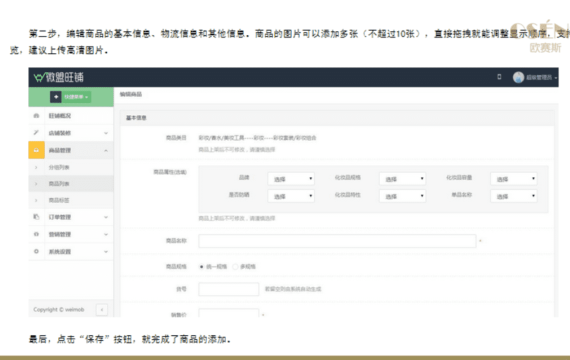Open 商品标签 sidebar sub-item
The width and height of the screenshot is (570, 360).
point(71,200)
